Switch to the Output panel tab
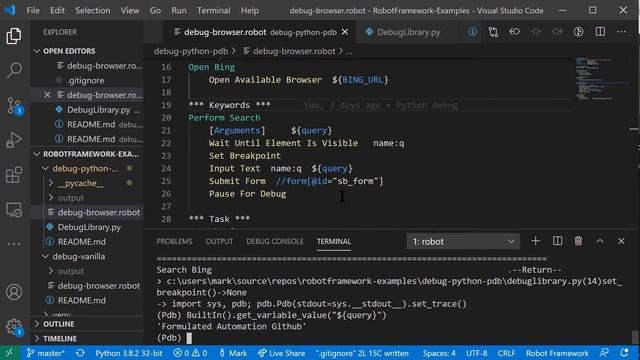Screen dimensions: 640x360 coord(219,241)
